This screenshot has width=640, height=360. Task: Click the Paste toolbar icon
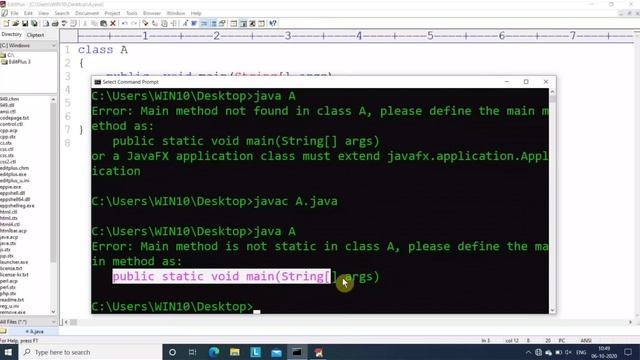tap(104, 24)
